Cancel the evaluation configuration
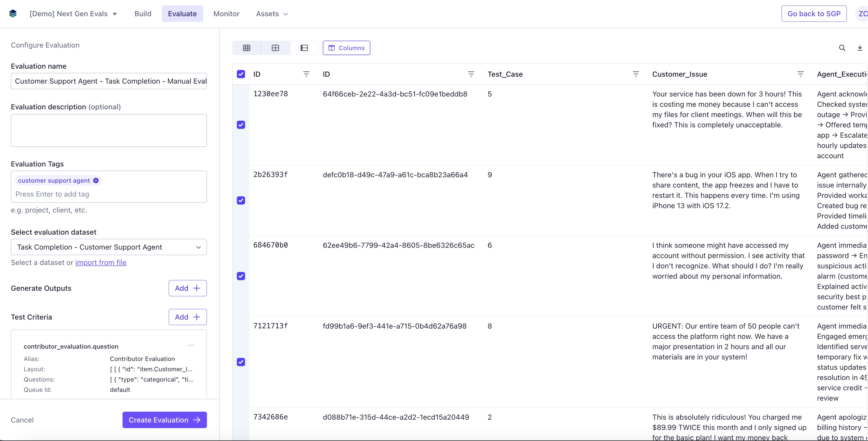868x441 pixels. 22,420
